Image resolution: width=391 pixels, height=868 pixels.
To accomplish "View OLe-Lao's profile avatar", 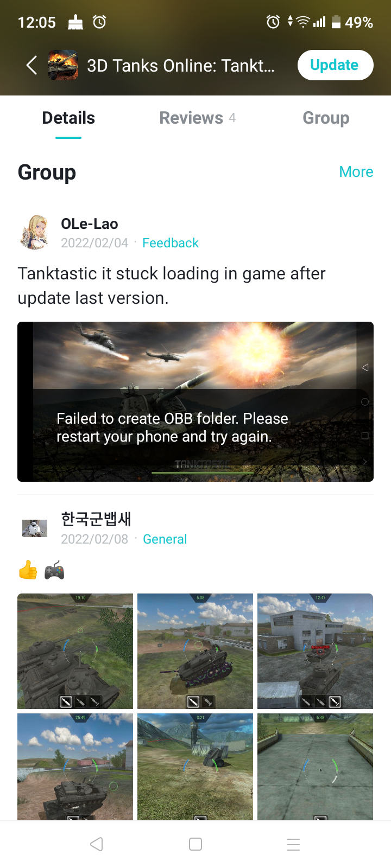I will click(x=35, y=232).
